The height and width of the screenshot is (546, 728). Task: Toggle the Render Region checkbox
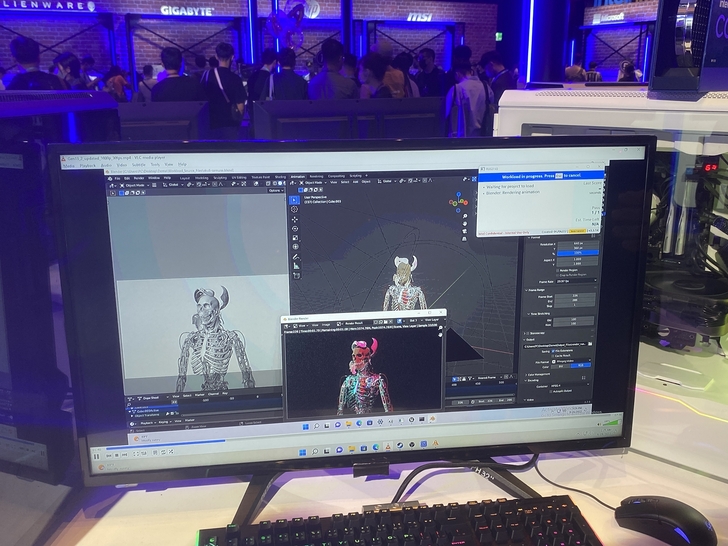click(x=558, y=270)
